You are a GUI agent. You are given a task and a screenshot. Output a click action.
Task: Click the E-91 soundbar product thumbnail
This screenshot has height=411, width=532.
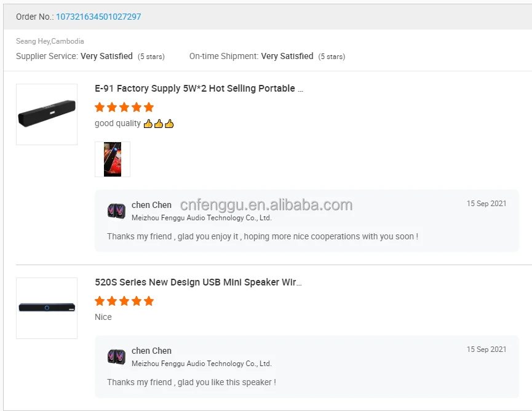click(47, 114)
